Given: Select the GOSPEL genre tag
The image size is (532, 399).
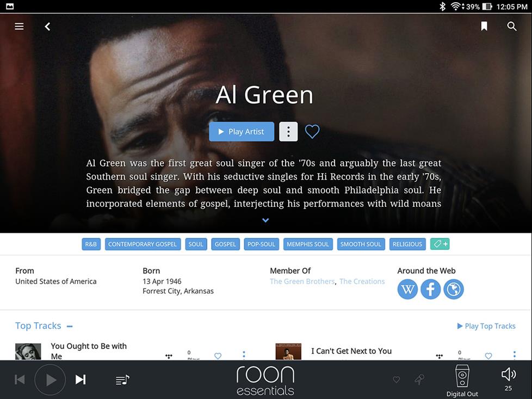Looking at the screenshot, I should (x=225, y=244).
